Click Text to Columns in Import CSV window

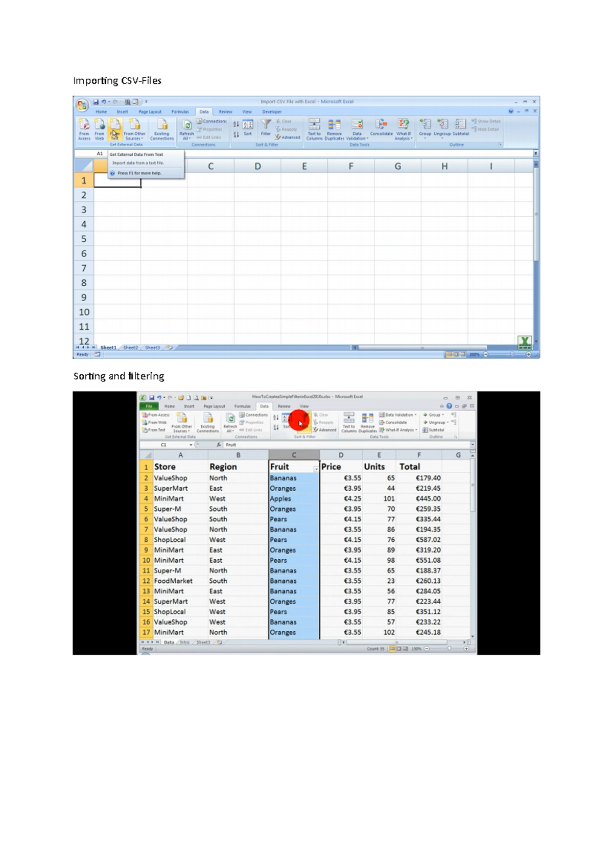click(x=314, y=129)
